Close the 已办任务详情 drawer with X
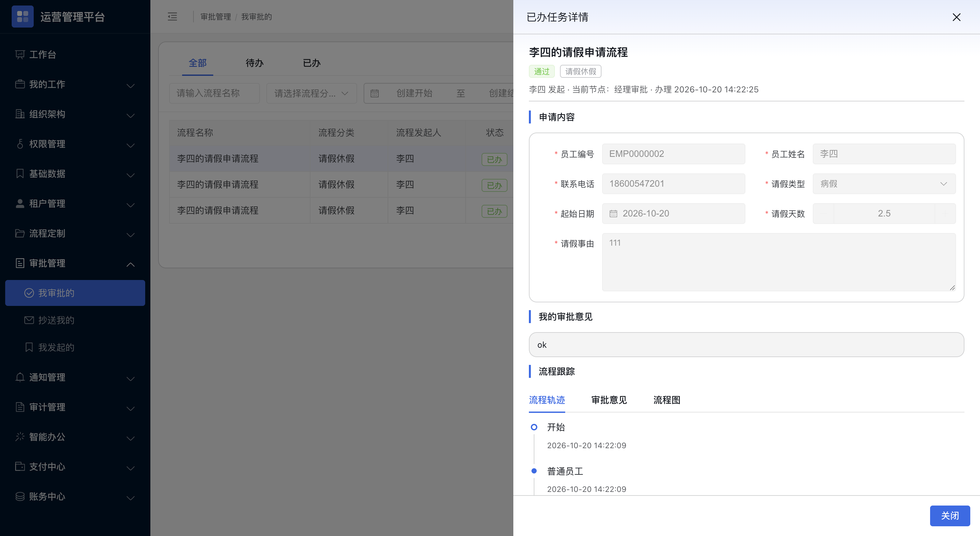 point(956,17)
